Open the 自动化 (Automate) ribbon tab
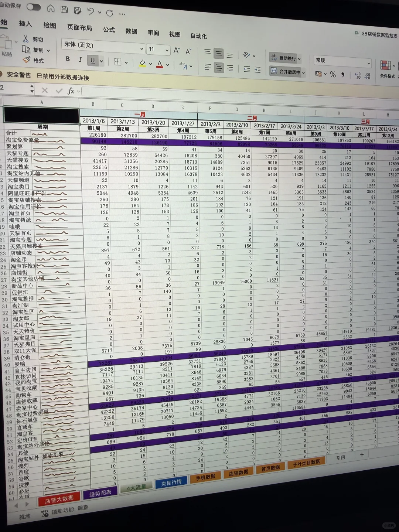Screen dimensions: 399x532 coord(199,36)
